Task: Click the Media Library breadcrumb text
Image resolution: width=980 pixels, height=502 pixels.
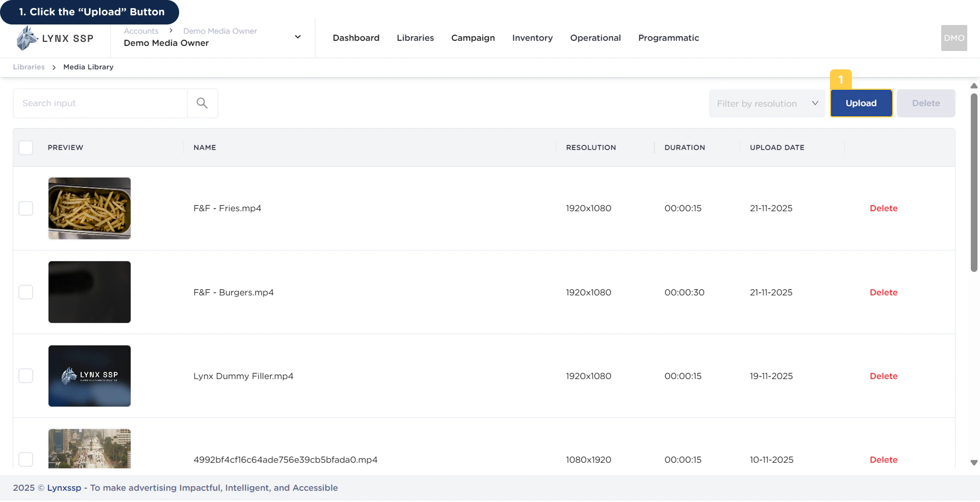Action: pyautogui.click(x=88, y=67)
